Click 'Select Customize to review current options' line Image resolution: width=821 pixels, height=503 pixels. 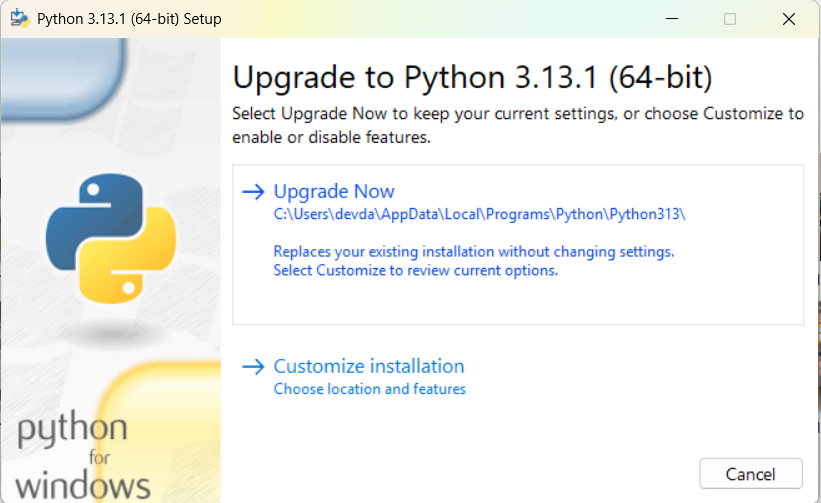point(416,271)
